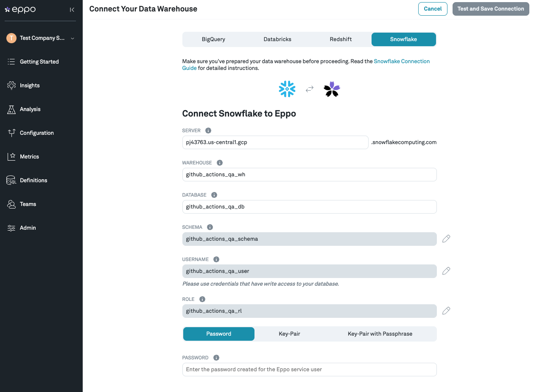Viewport: 534px width, 392px height.
Task: Switch to Key-Pair authentication
Action: coord(289,334)
